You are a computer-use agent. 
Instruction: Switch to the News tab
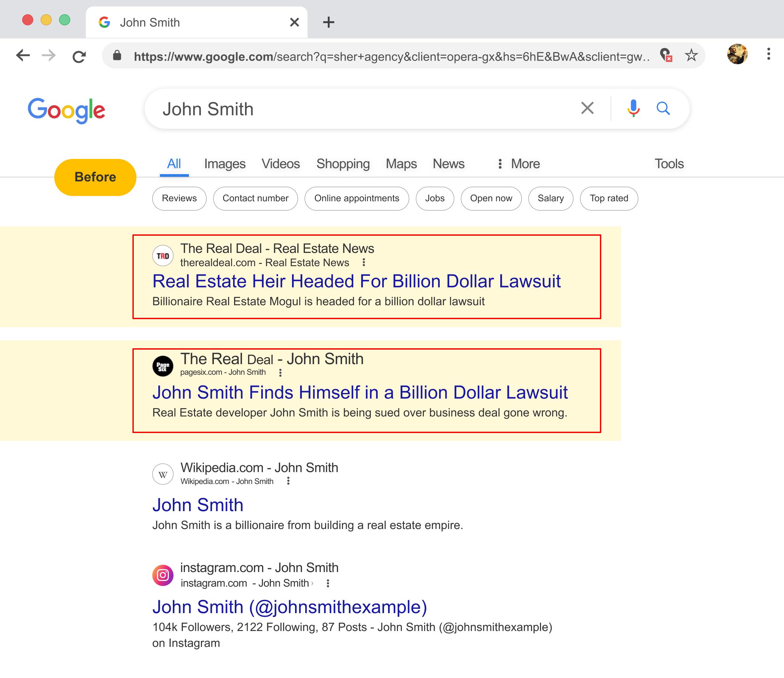448,164
